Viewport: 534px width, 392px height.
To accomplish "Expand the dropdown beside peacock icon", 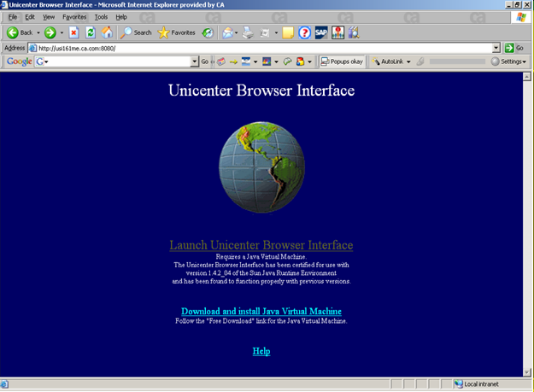I will pyautogui.click(x=276, y=62).
